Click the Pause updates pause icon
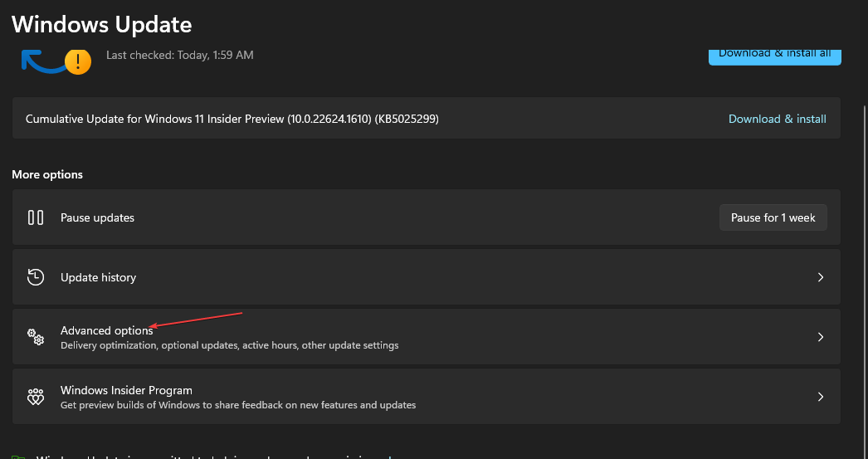The width and height of the screenshot is (868, 459). 36,217
